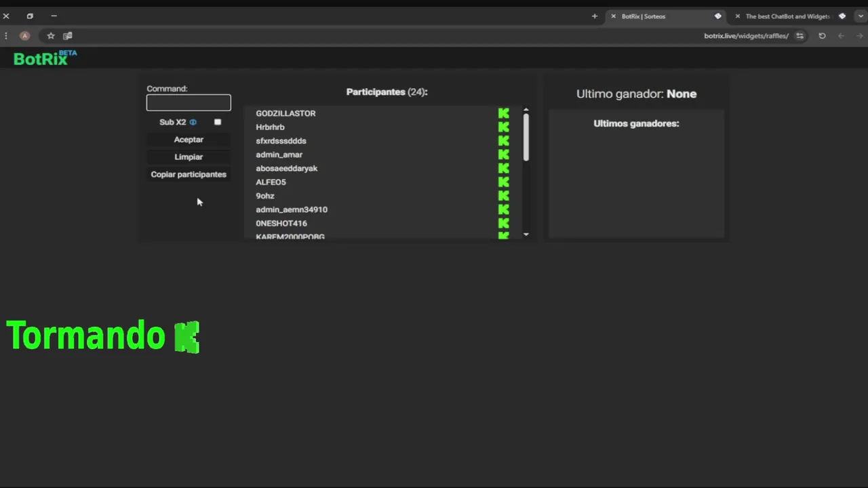Click the Ultimo ganador: None text

pos(636,94)
